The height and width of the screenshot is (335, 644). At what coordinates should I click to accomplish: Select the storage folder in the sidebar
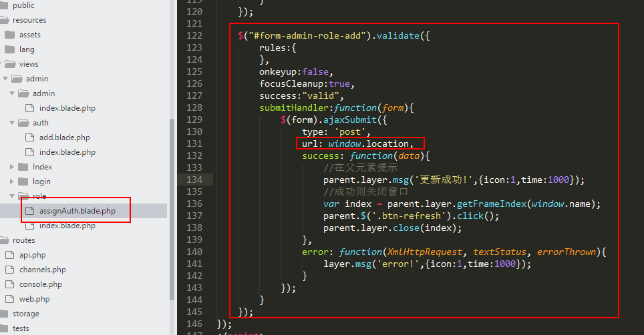(25, 314)
